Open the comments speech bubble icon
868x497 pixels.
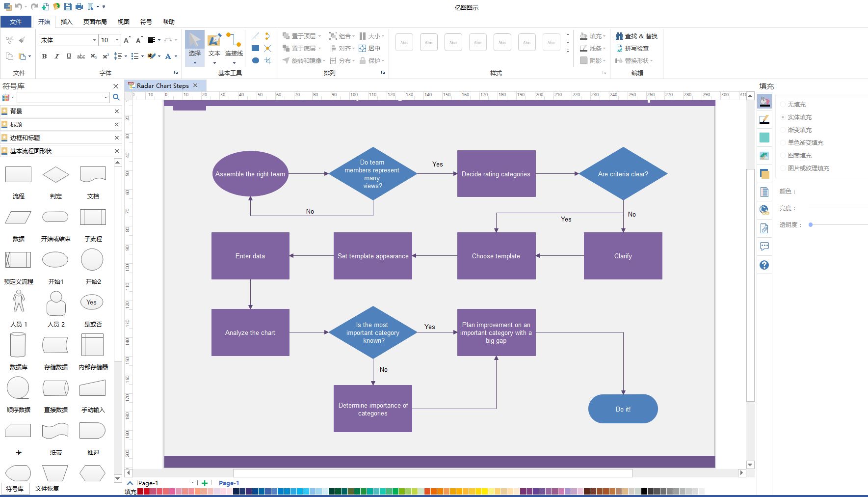pyautogui.click(x=764, y=247)
